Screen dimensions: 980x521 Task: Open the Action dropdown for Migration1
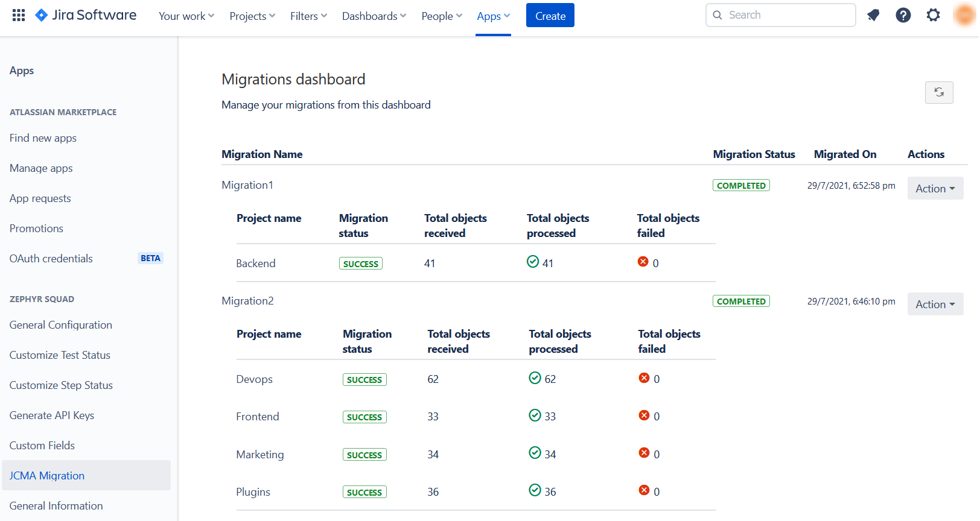[x=935, y=188]
